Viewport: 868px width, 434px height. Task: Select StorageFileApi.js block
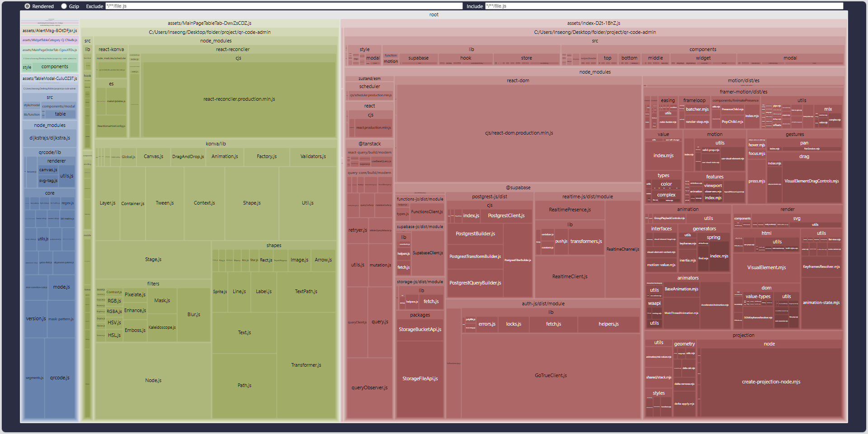420,379
